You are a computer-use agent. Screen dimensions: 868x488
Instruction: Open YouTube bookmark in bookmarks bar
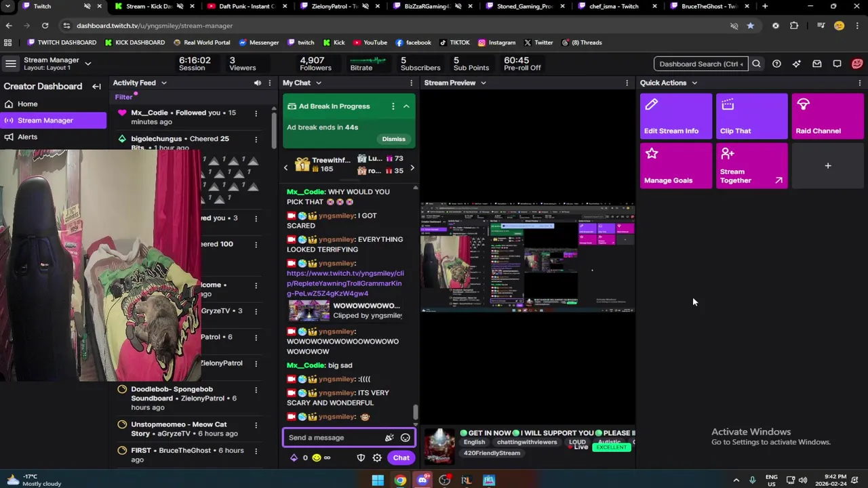pos(370,42)
